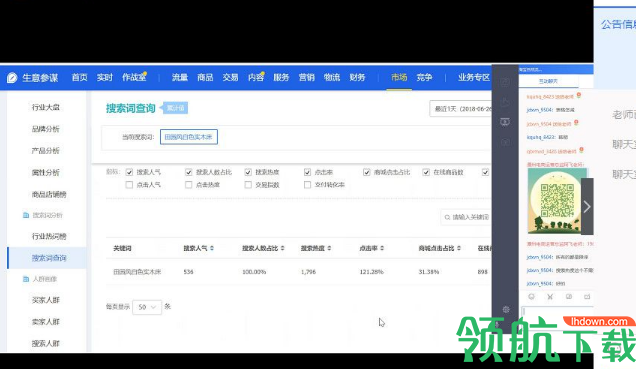The image size is (636, 369).
Task: Enable 点击热度 indicator checkbox
Action: (189, 185)
